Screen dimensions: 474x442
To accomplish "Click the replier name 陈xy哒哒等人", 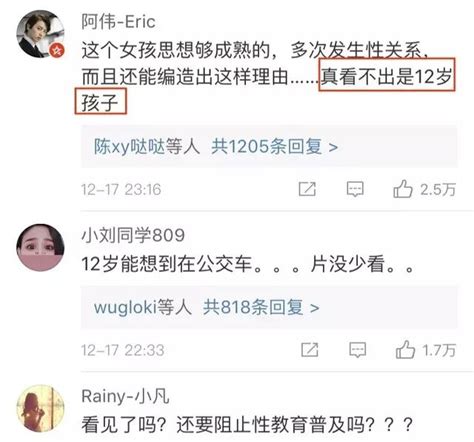I will (x=147, y=147).
